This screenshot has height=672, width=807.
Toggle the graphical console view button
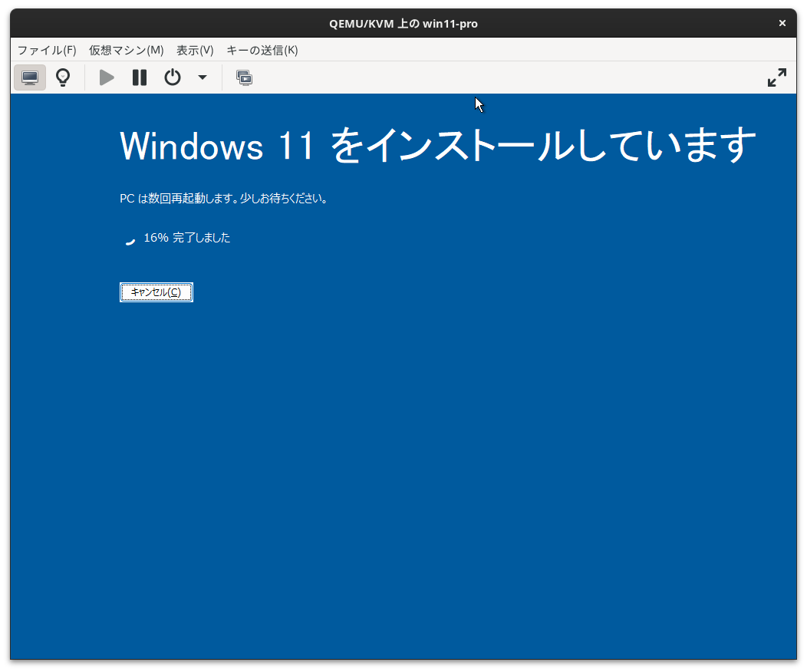click(29, 77)
